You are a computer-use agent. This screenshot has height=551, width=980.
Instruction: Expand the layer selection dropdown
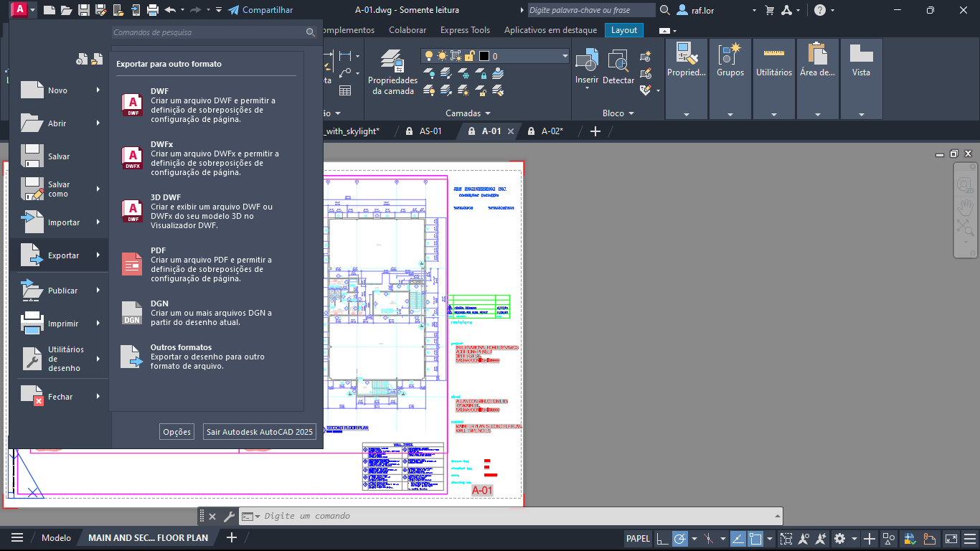(x=565, y=56)
